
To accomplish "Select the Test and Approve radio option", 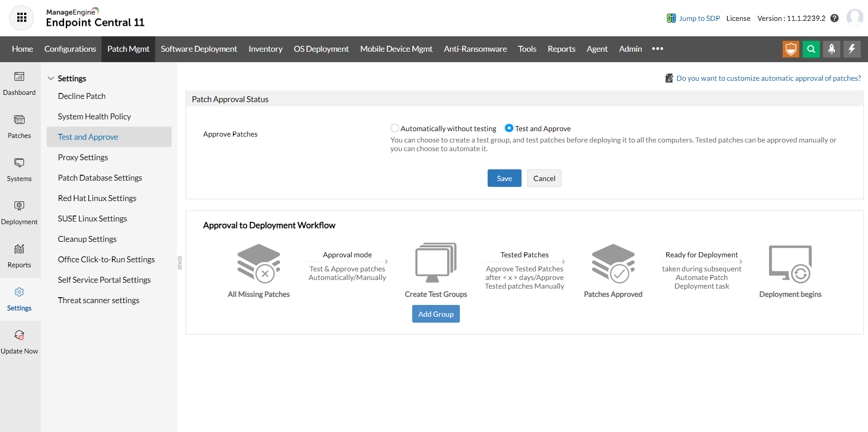I will pos(509,128).
